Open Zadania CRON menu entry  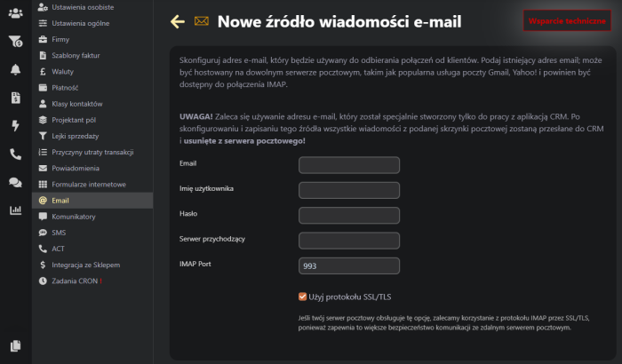(x=76, y=281)
